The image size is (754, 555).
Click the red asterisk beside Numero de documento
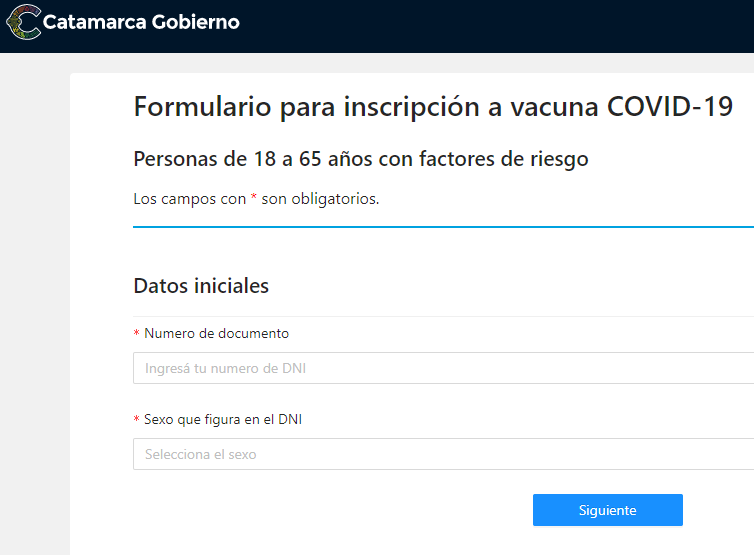point(136,334)
